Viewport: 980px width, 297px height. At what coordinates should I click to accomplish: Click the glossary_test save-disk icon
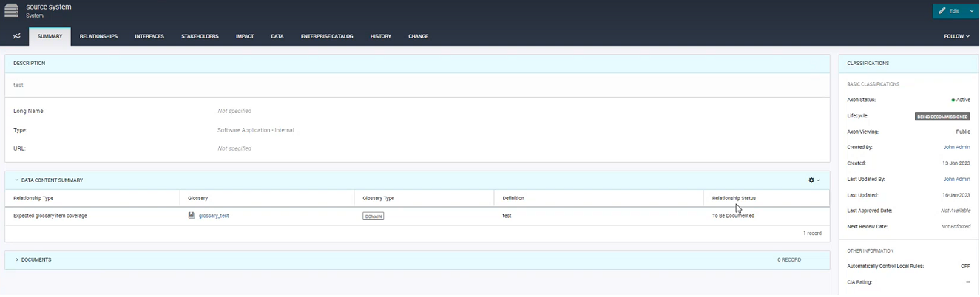click(x=192, y=216)
